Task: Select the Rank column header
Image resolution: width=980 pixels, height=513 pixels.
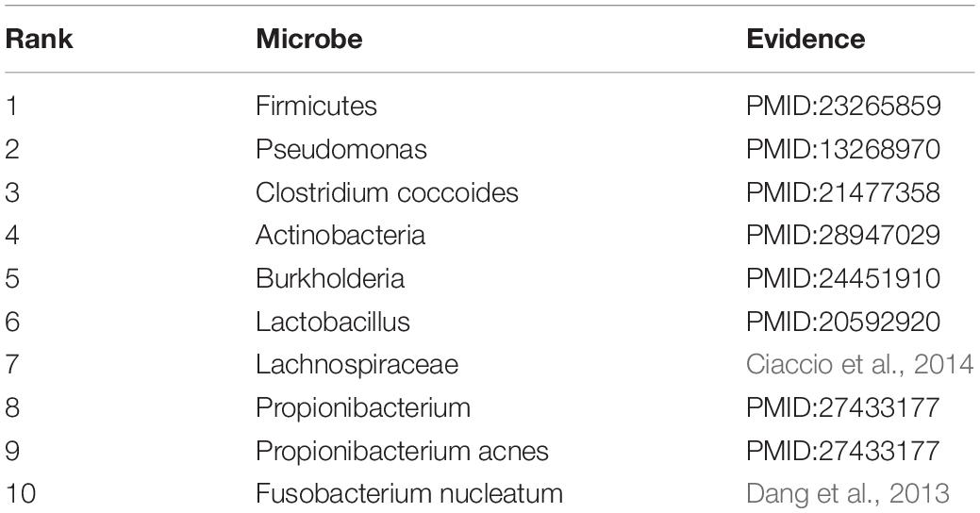Action: (39, 39)
